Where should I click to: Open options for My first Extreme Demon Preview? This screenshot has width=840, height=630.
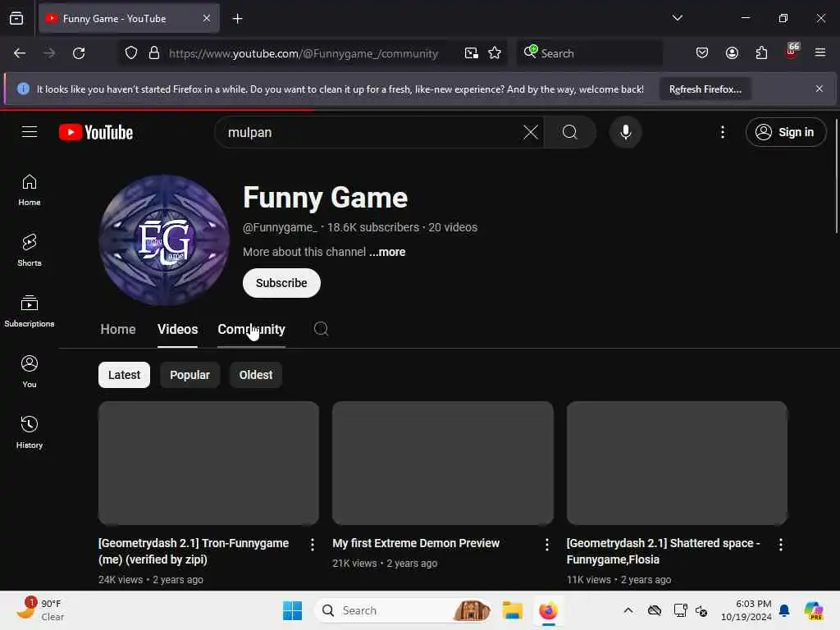pos(546,545)
